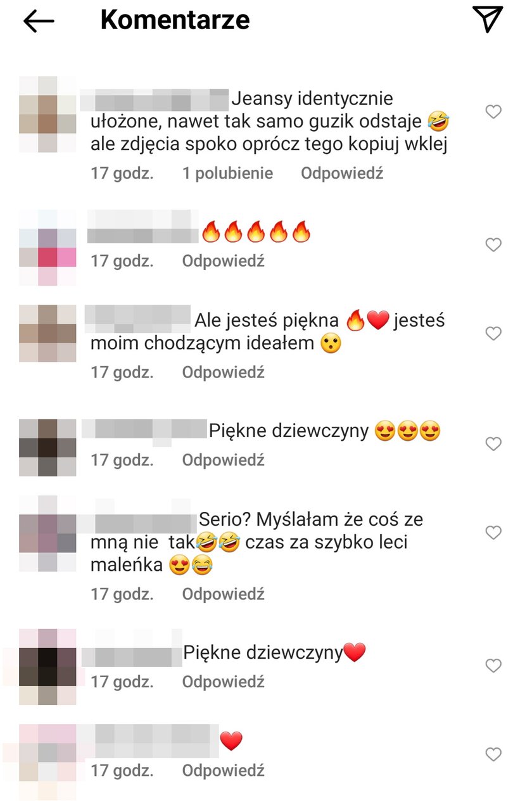Click Odpowiedź under 'czas za szybko leci maleńka'
Viewport: 532px width, 807px height.
coord(223,594)
